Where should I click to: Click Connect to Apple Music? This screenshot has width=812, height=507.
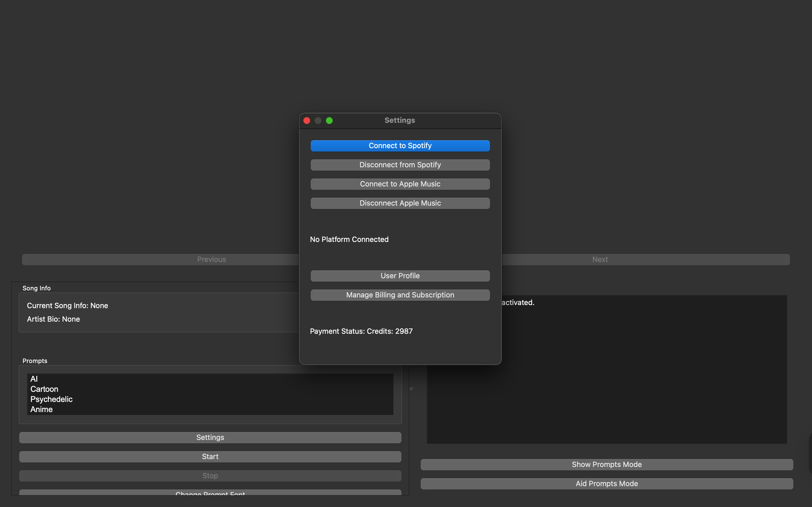coord(400,184)
